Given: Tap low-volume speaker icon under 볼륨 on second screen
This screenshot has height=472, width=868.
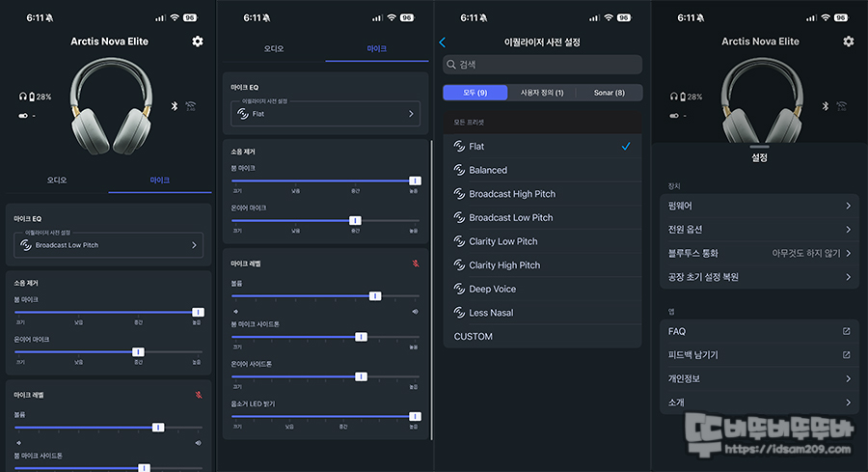Looking at the screenshot, I should tap(236, 312).
